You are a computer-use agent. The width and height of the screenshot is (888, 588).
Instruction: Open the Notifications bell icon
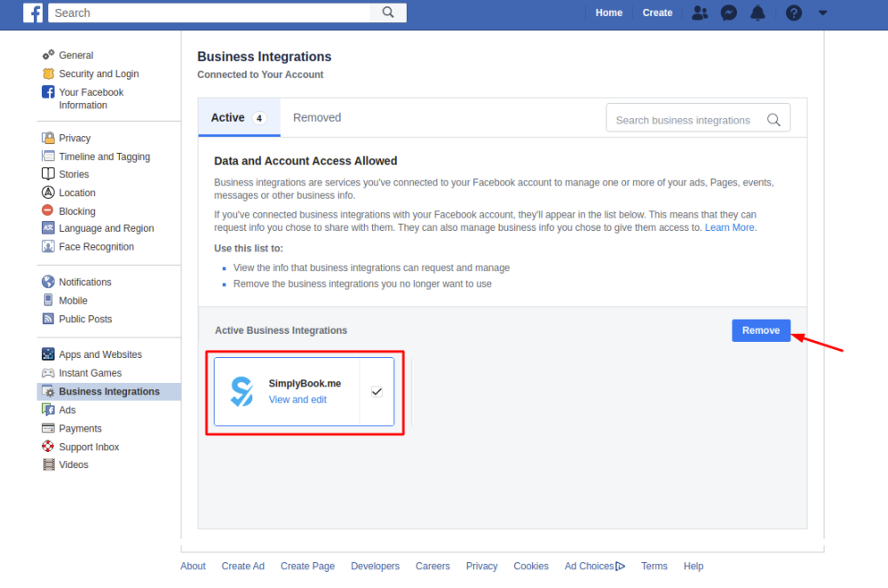click(x=757, y=12)
